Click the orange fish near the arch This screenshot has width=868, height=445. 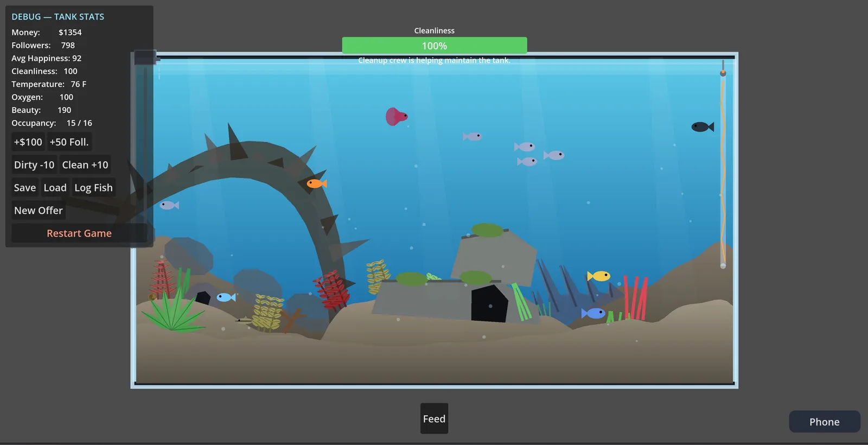[316, 183]
